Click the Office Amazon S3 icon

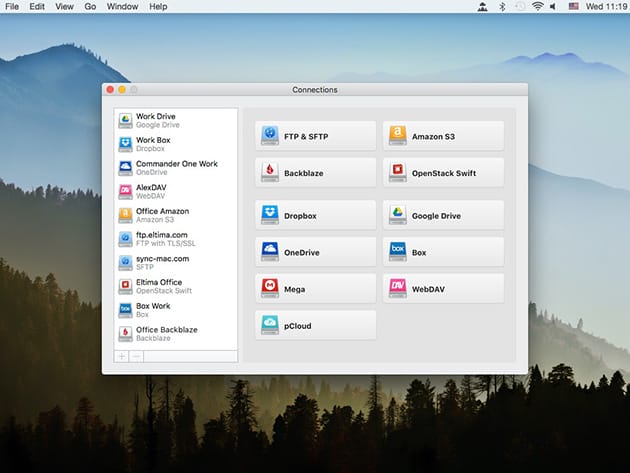(x=125, y=215)
